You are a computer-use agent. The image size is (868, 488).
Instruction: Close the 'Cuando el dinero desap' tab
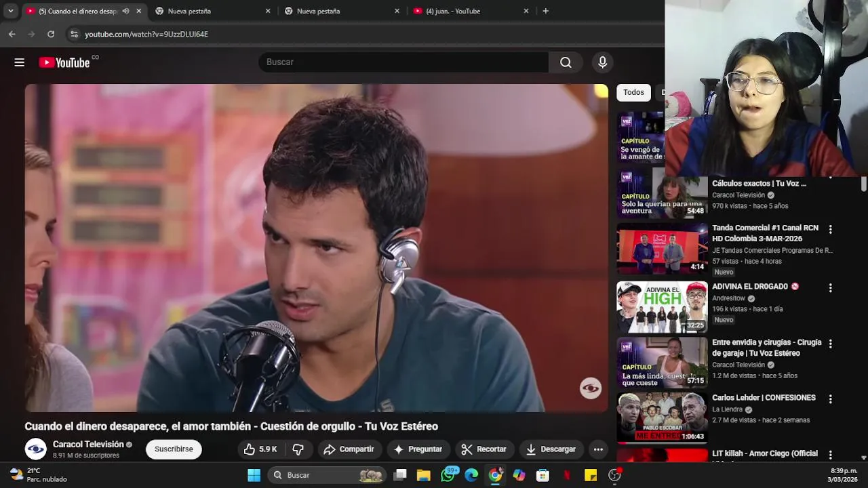[x=139, y=11]
